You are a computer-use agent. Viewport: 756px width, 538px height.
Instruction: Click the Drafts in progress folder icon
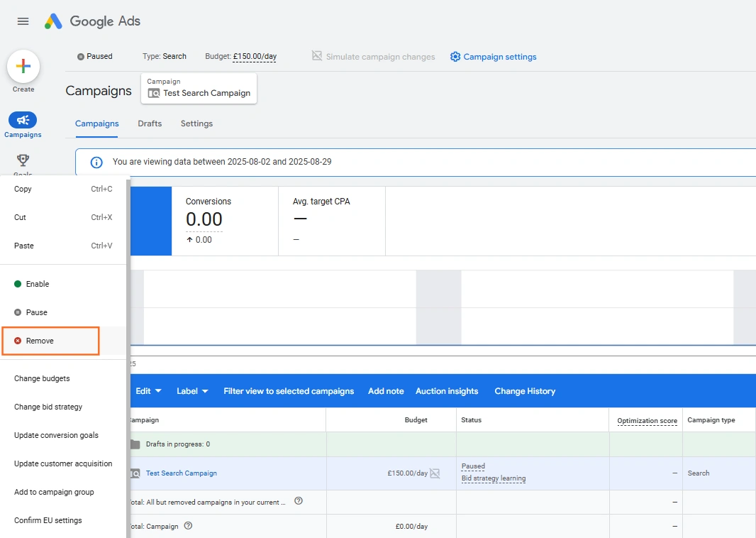coord(135,444)
